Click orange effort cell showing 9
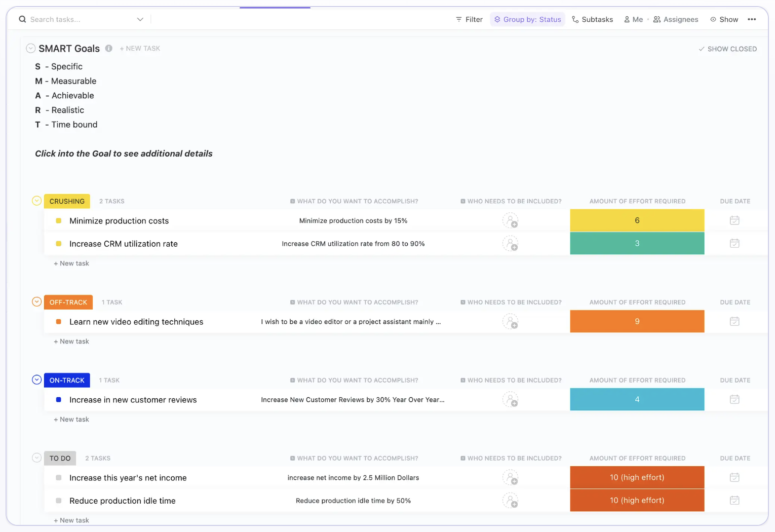 click(637, 321)
